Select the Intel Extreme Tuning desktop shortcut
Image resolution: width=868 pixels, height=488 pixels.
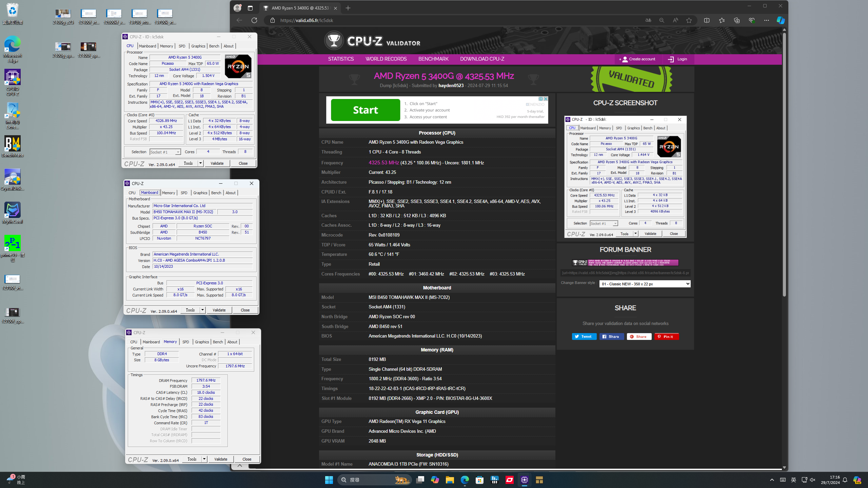point(13,116)
